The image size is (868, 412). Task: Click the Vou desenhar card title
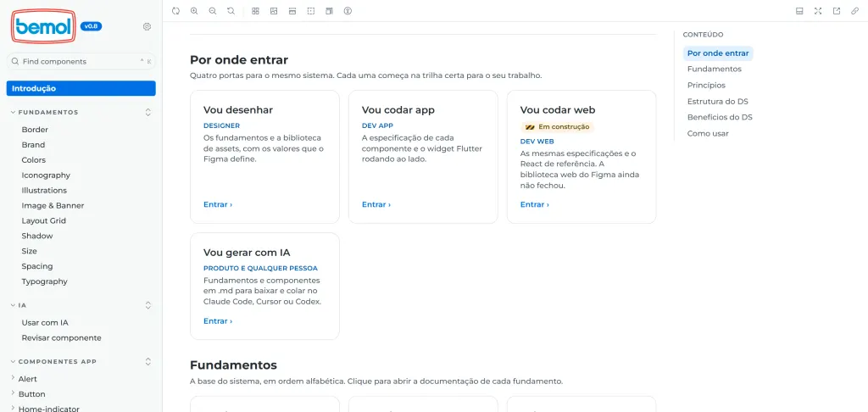click(238, 110)
